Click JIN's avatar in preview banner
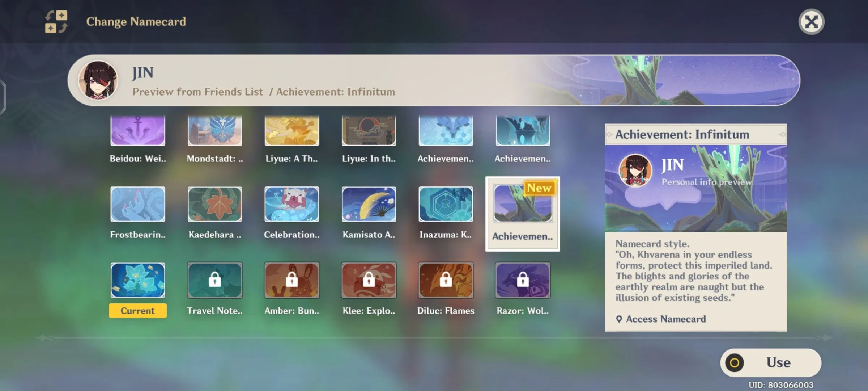 tap(98, 80)
